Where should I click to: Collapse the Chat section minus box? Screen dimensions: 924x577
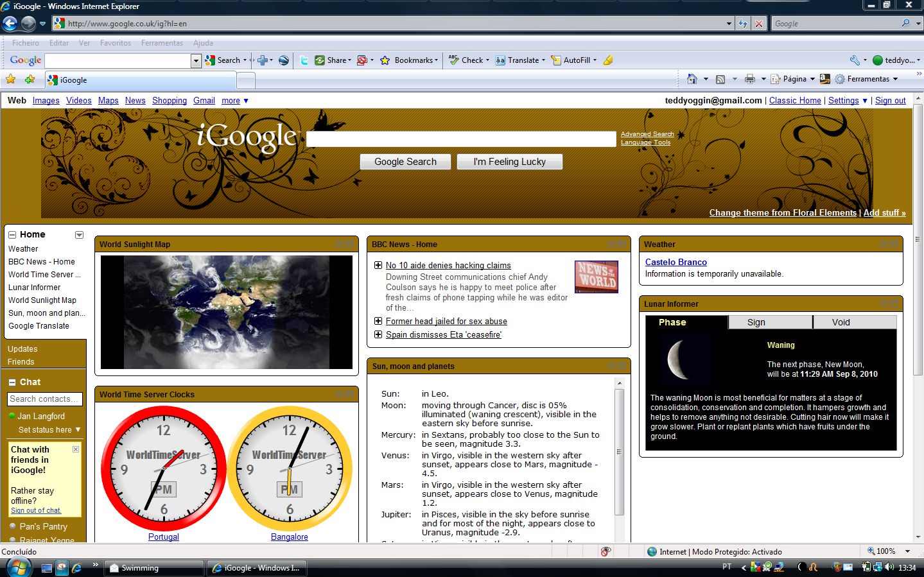(x=12, y=383)
